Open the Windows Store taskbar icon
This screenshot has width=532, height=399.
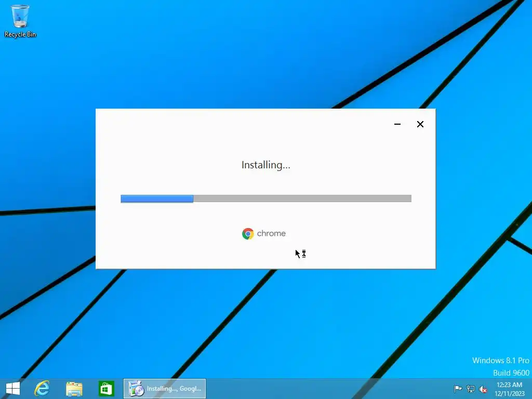(106, 389)
